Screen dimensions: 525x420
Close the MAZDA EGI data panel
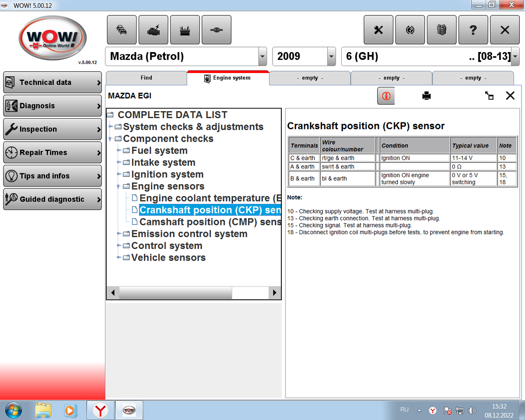[510, 96]
